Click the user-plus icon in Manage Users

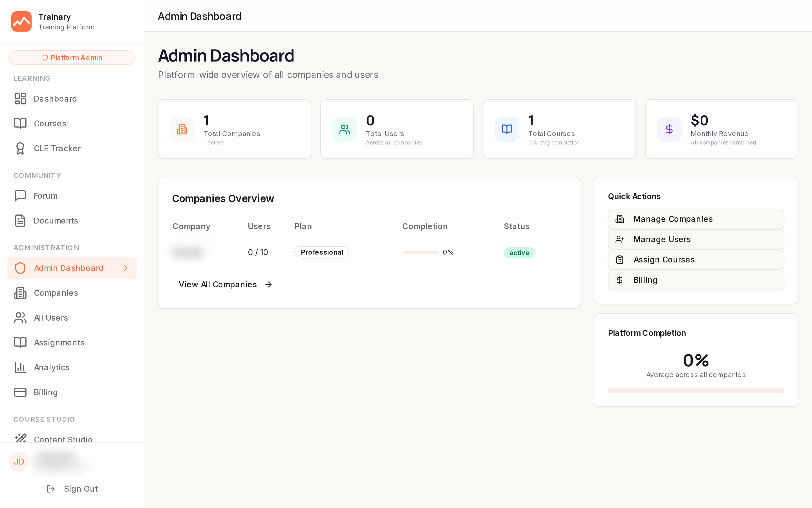(x=620, y=240)
